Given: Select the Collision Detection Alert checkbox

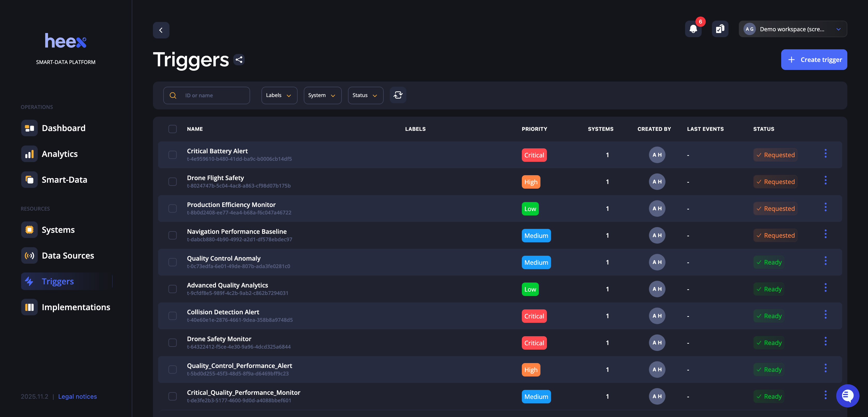Looking at the screenshot, I should coord(173,316).
